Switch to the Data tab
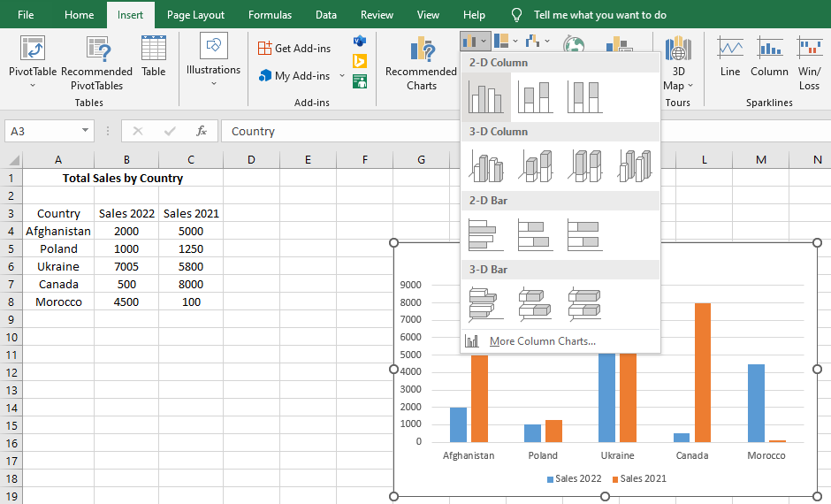 (326, 15)
